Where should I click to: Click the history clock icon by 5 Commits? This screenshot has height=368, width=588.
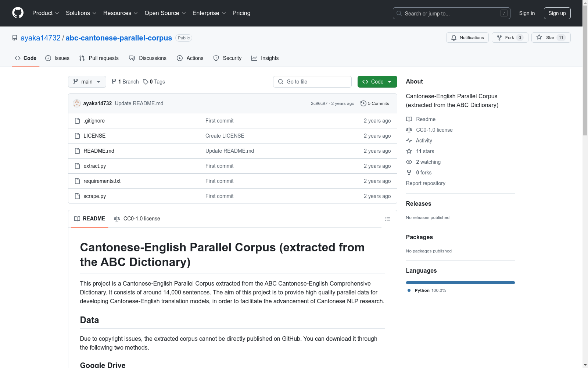(363, 103)
